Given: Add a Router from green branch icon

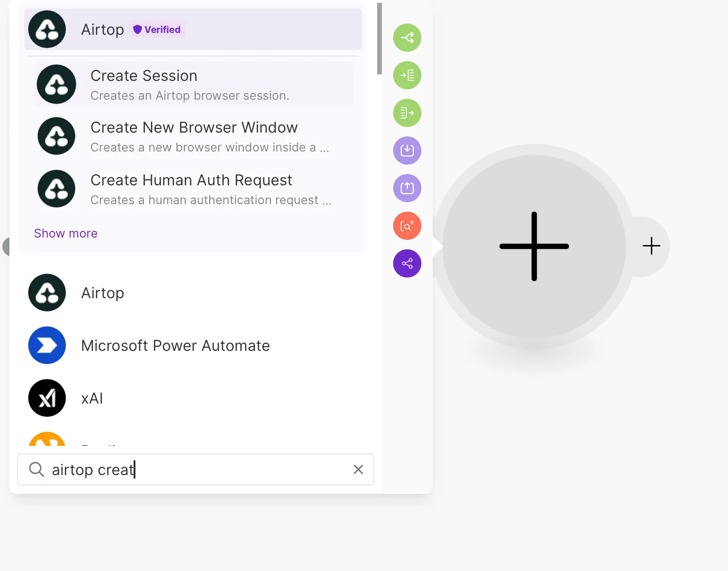Looking at the screenshot, I should pos(407,38).
